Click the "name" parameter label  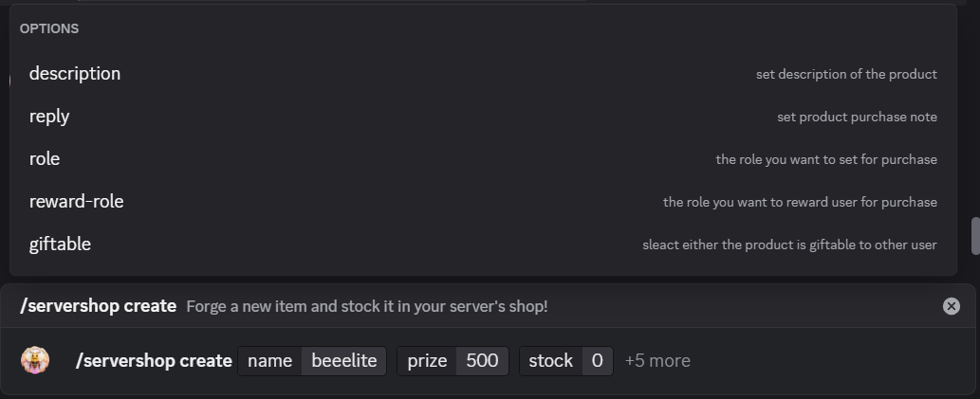269,361
